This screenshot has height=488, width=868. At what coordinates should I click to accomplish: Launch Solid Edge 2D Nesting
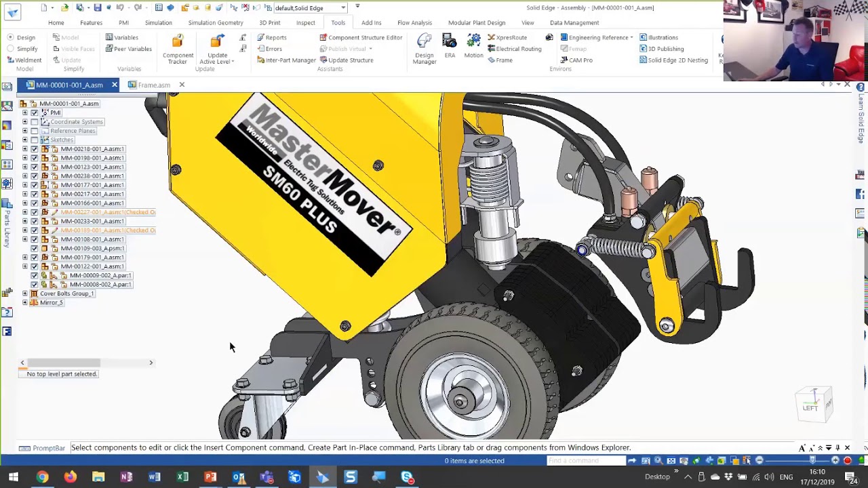tap(673, 60)
